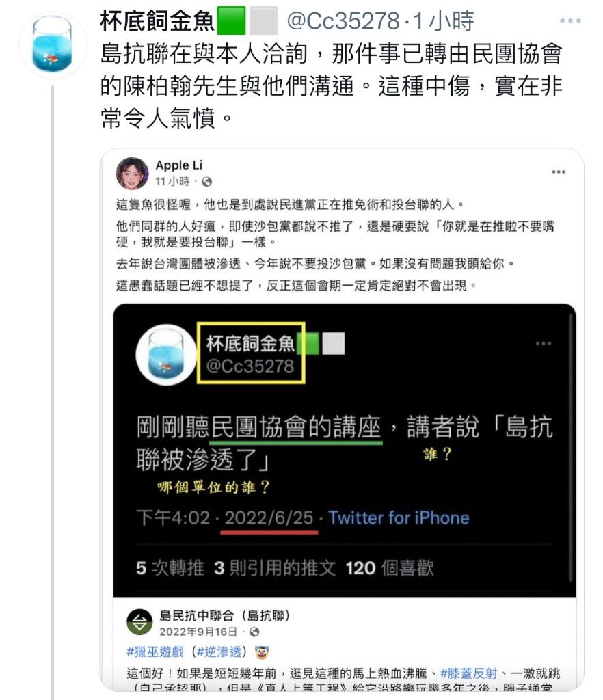Open the Apple Li author name

pos(178,165)
